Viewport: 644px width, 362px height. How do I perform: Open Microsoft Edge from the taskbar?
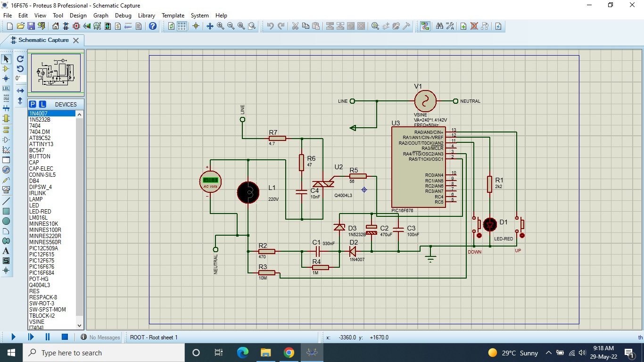tap(243, 353)
